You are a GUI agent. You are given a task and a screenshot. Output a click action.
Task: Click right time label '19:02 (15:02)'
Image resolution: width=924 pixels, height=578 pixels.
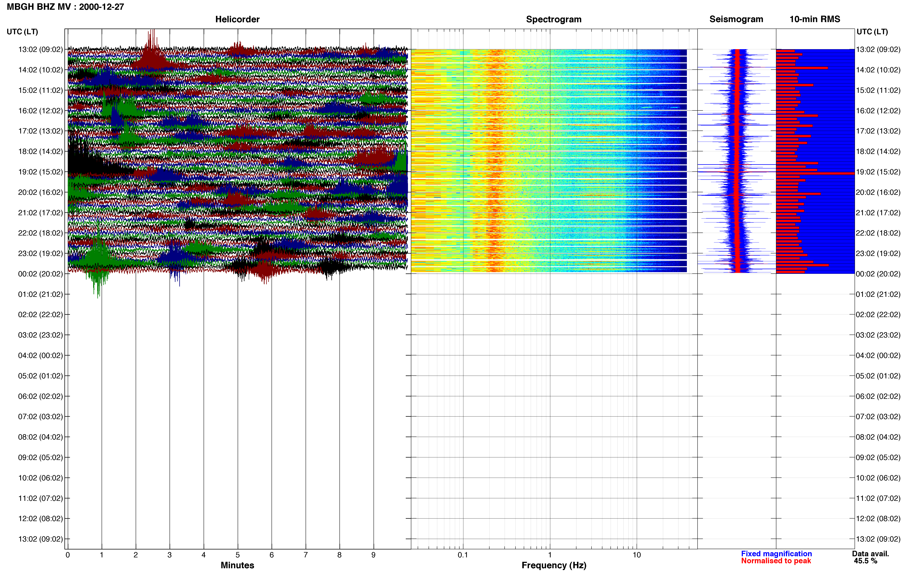pos(878,172)
